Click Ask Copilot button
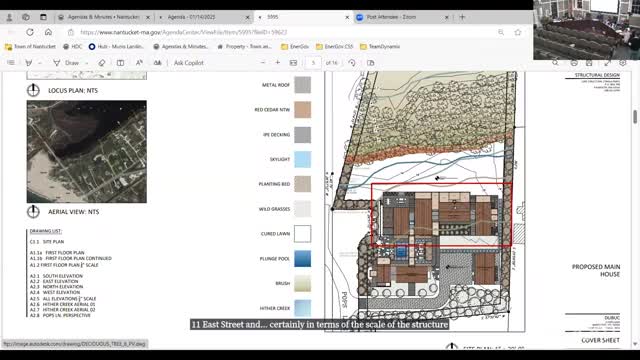This screenshot has width=640, height=360. (x=189, y=63)
